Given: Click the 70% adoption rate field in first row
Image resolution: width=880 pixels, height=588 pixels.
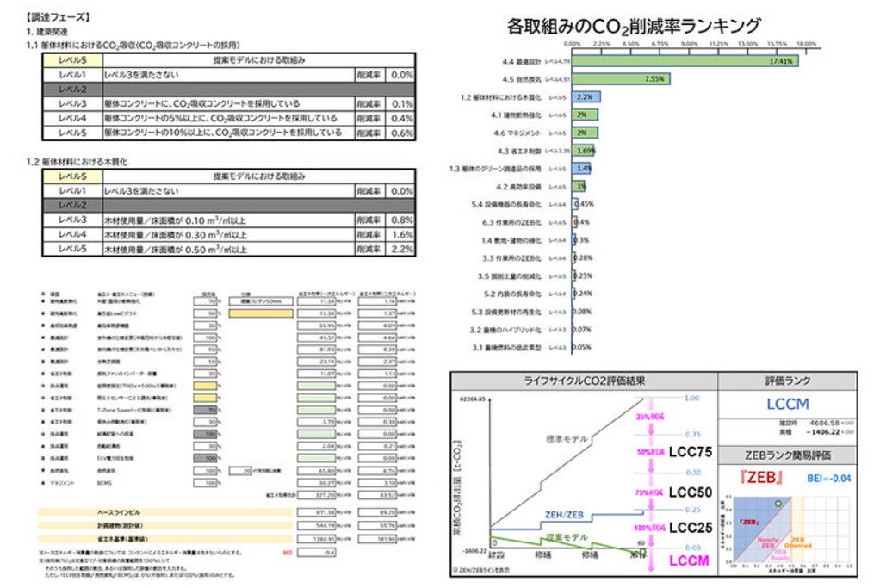Looking at the screenshot, I should coord(205,302).
